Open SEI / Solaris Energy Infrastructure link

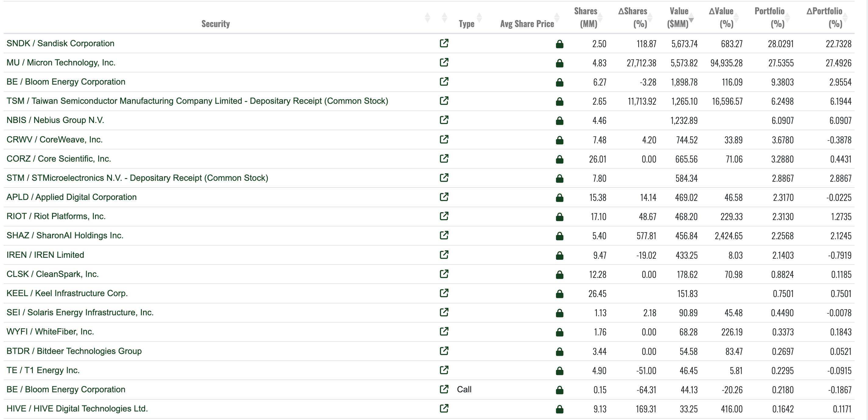pyautogui.click(x=80, y=313)
